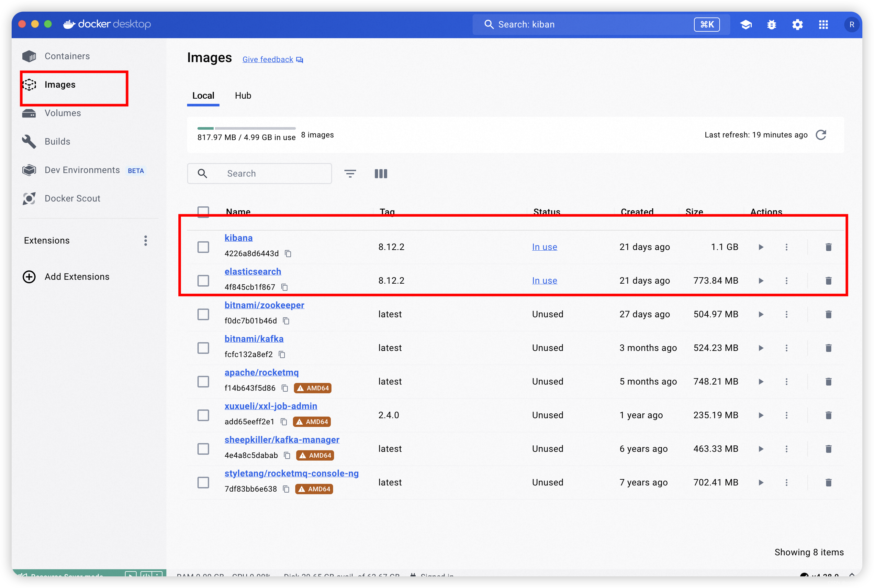874x588 pixels.
Task: Open the sheepkiller/kafka-manager image link
Action: point(282,440)
